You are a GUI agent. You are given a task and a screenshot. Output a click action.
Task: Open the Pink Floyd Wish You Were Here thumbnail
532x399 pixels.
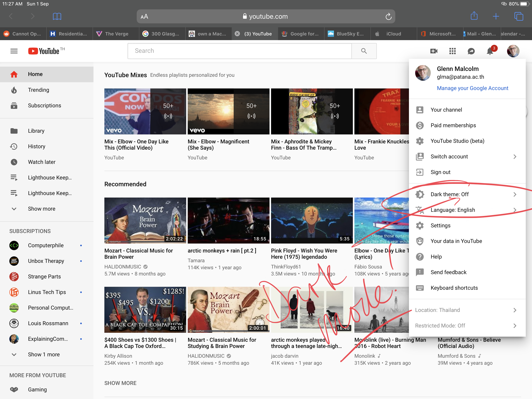[312, 220]
